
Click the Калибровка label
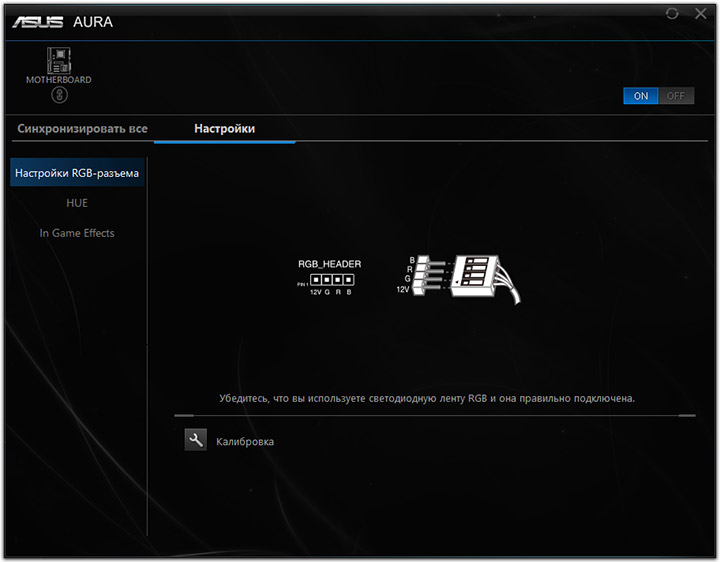(x=245, y=442)
